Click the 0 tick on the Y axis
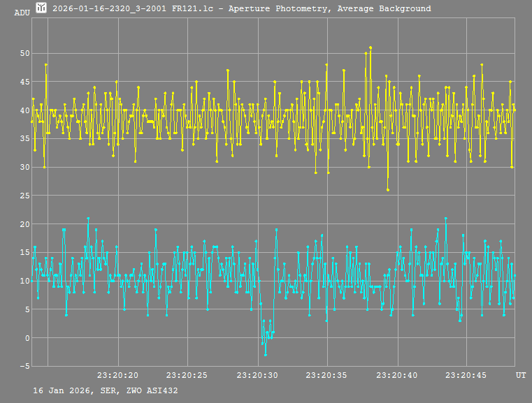The height and width of the screenshot is (403, 532). 27,338
